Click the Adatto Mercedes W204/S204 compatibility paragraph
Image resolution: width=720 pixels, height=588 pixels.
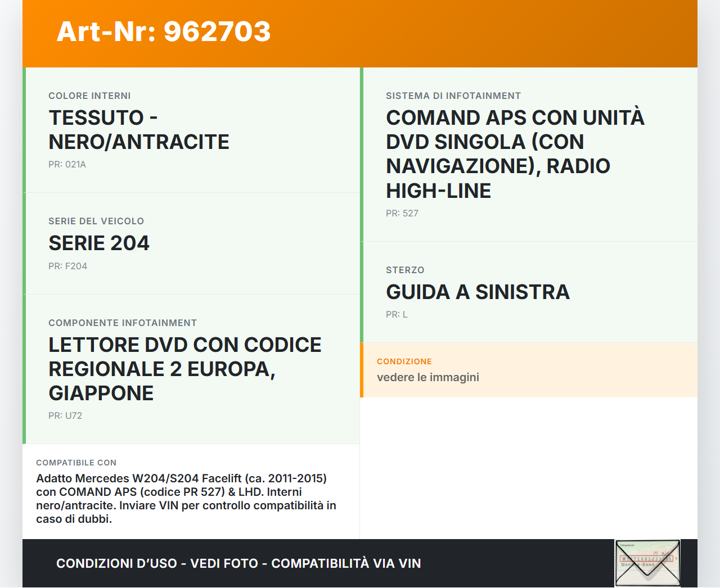(x=186, y=499)
